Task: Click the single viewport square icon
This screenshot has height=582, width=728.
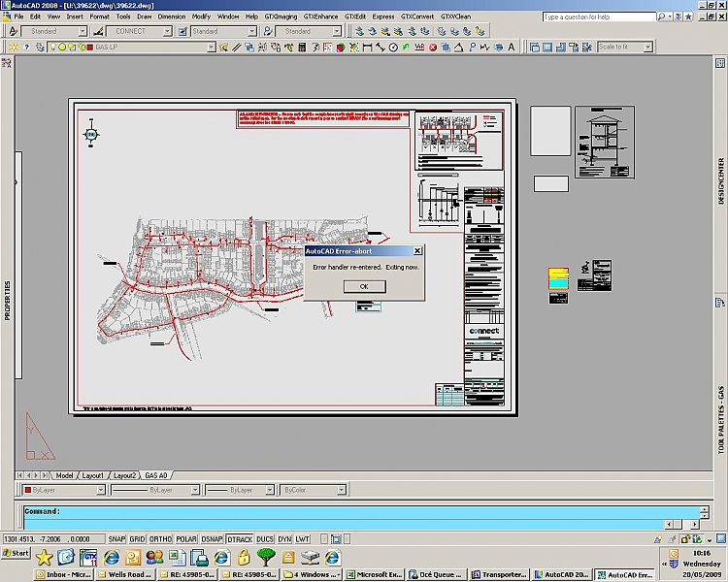Action: [547, 47]
